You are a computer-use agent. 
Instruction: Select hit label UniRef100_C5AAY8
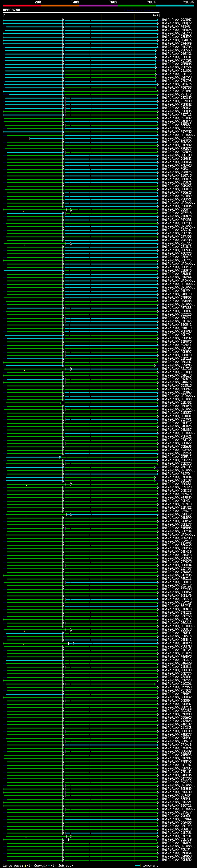177,406
